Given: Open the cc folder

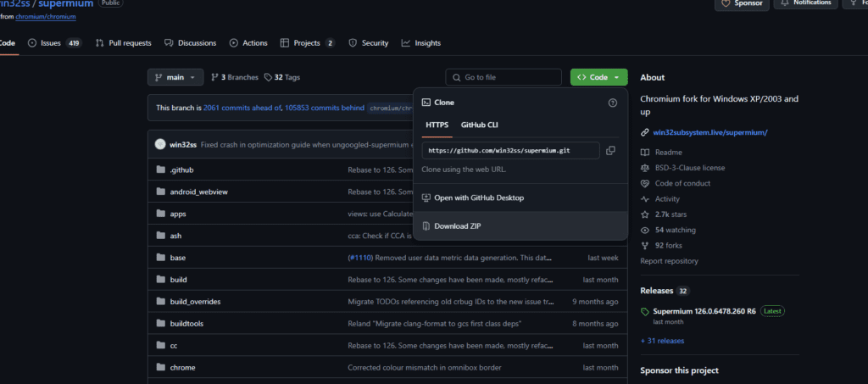Looking at the screenshot, I should point(174,345).
